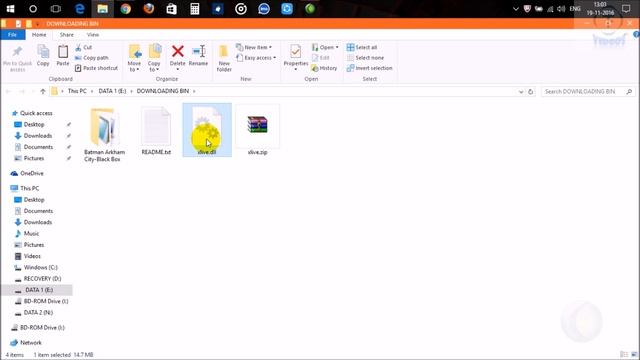Viewport: 640px width, 360px height.
Task: Click the Paste ribbon icon
Action: (62, 55)
